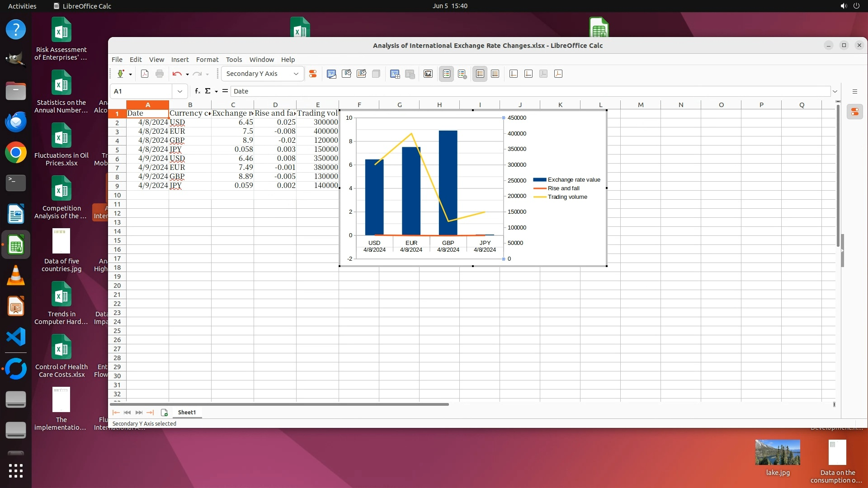Open Sidebar Properties deck icon
This screenshot has height=488, width=868.
coord(854,112)
